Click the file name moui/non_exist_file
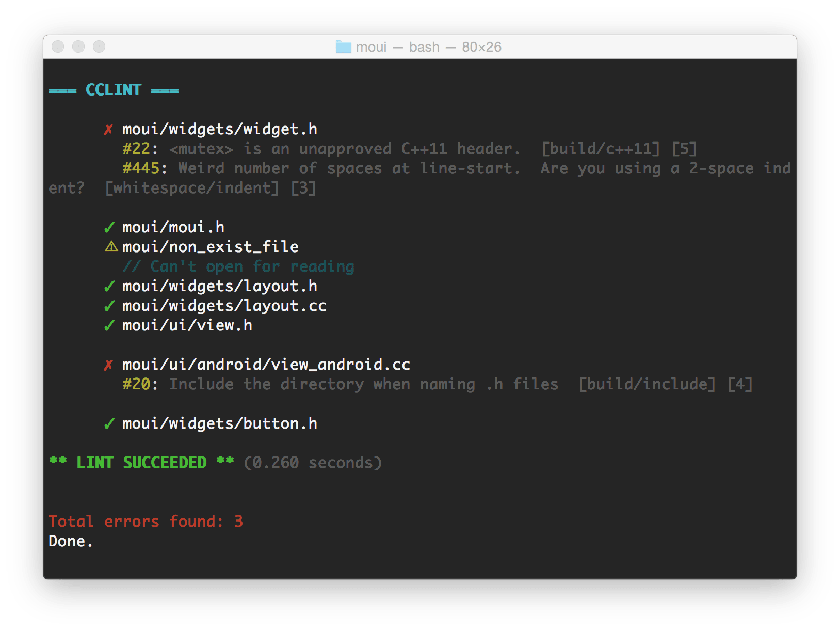Screen dimensions: 840x631 pos(211,247)
